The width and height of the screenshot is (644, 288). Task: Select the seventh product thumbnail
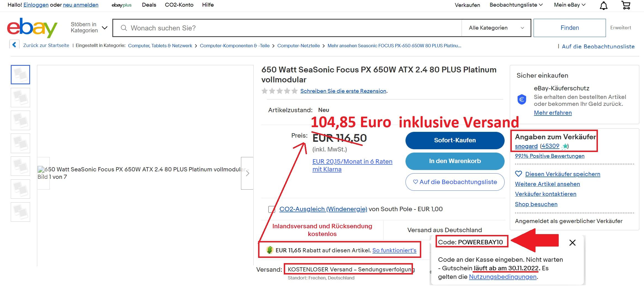pyautogui.click(x=20, y=212)
